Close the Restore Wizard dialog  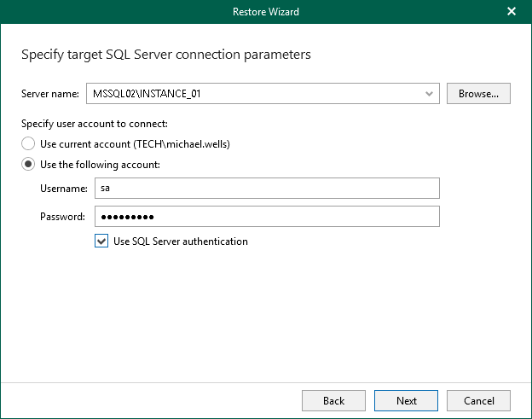[512, 12]
